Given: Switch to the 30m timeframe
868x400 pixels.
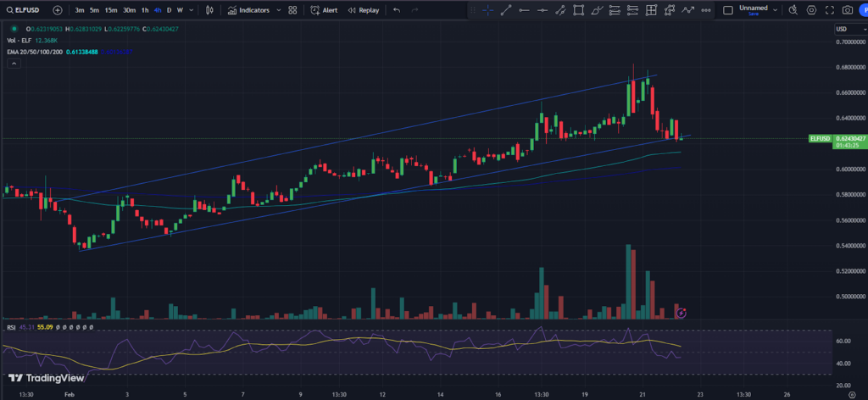Looking at the screenshot, I should point(129,10).
